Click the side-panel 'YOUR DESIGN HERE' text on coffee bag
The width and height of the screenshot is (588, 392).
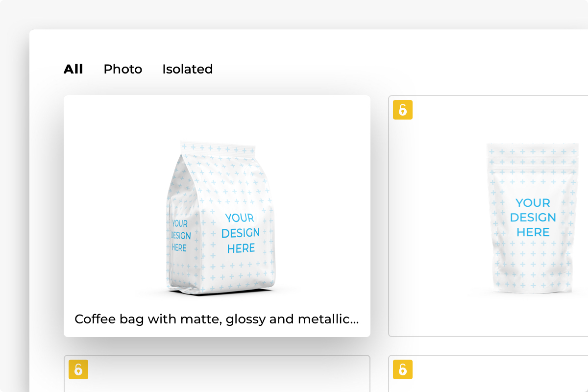[180, 236]
